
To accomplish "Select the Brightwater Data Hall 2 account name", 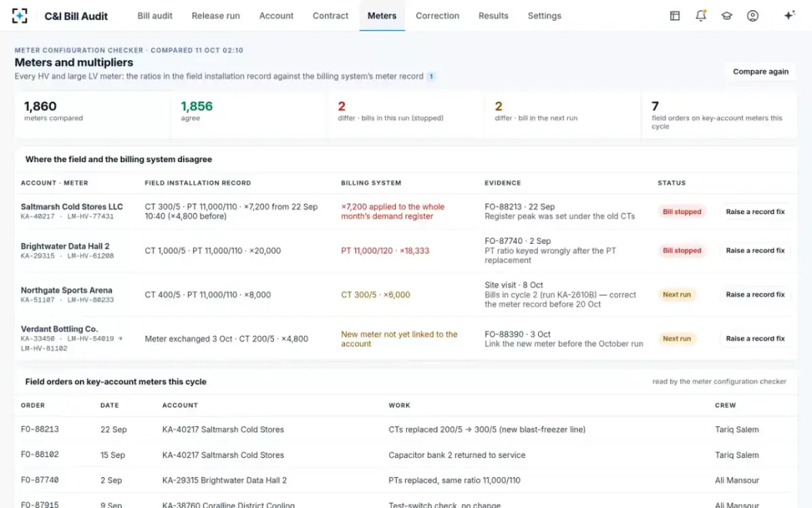I will pyautogui.click(x=65, y=246).
